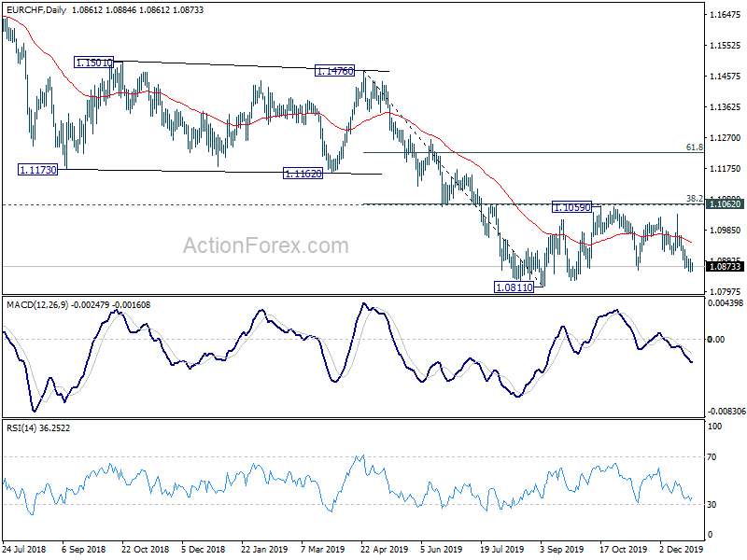The height and width of the screenshot is (560, 747).
Task: Click the 1.11730 price label
Action: click(x=37, y=170)
